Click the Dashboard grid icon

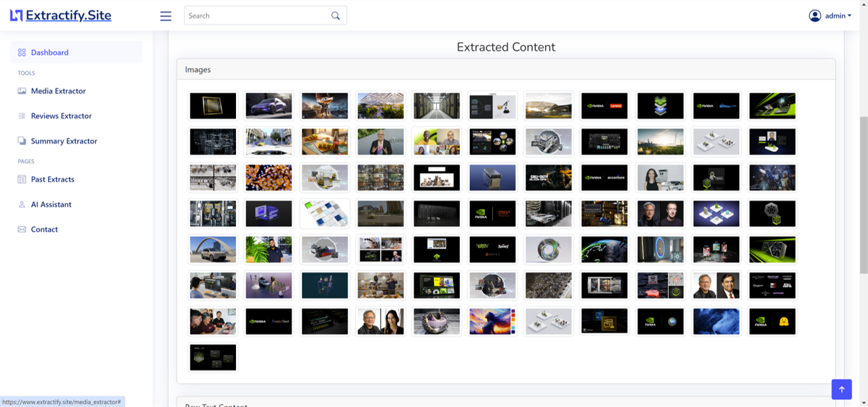20,52
